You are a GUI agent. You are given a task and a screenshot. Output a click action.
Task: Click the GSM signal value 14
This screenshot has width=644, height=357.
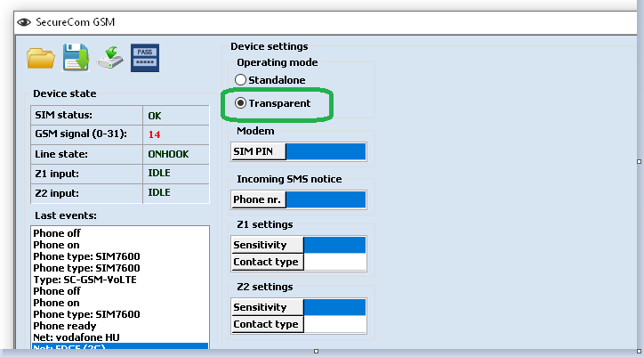pyautogui.click(x=154, y=134)
